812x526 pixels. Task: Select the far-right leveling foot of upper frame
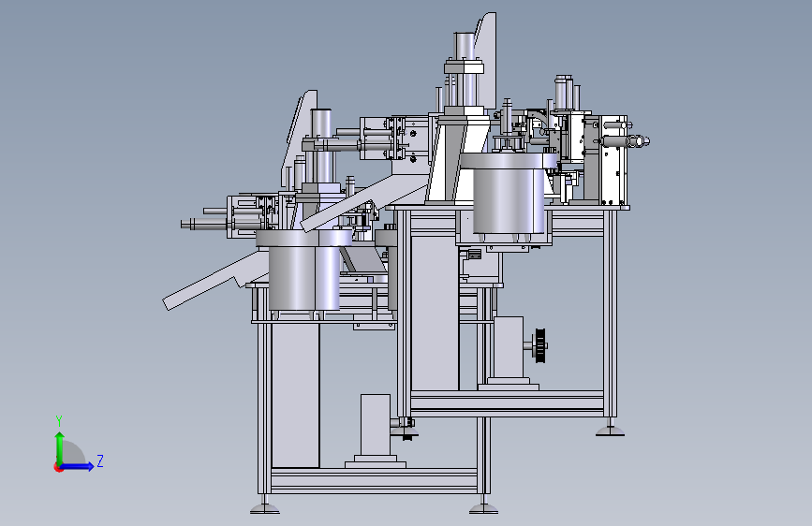[x=610, y=428]
